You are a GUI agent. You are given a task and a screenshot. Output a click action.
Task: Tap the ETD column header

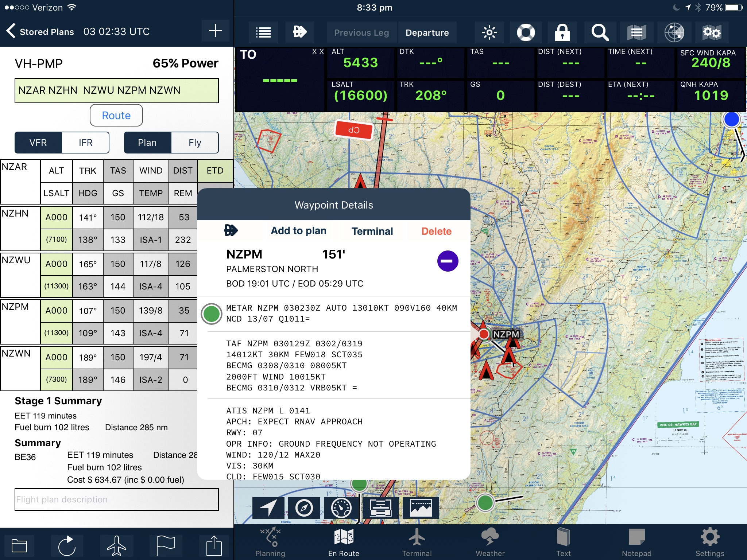[215, 171]
